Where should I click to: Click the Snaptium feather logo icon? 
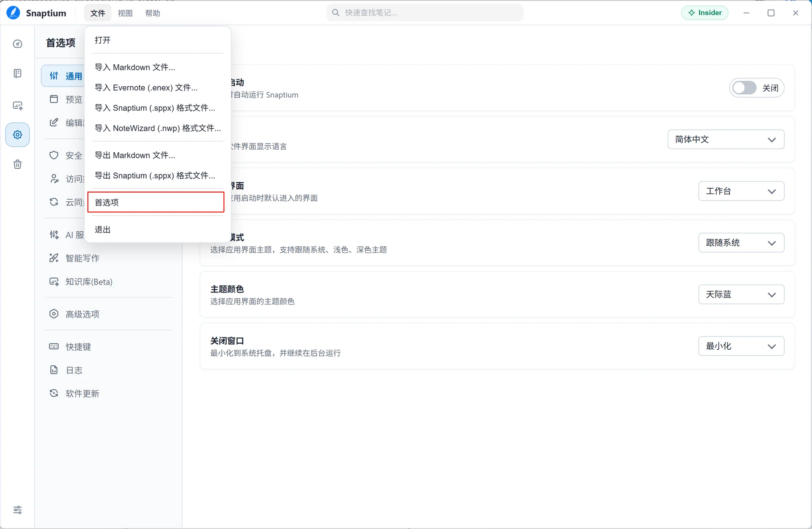14,13
